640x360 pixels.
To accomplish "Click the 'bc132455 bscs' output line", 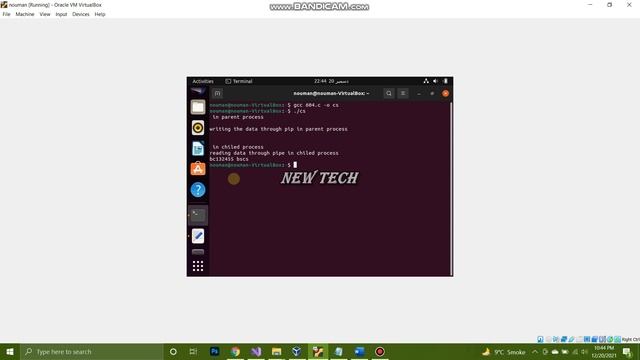I will point(229,159).
